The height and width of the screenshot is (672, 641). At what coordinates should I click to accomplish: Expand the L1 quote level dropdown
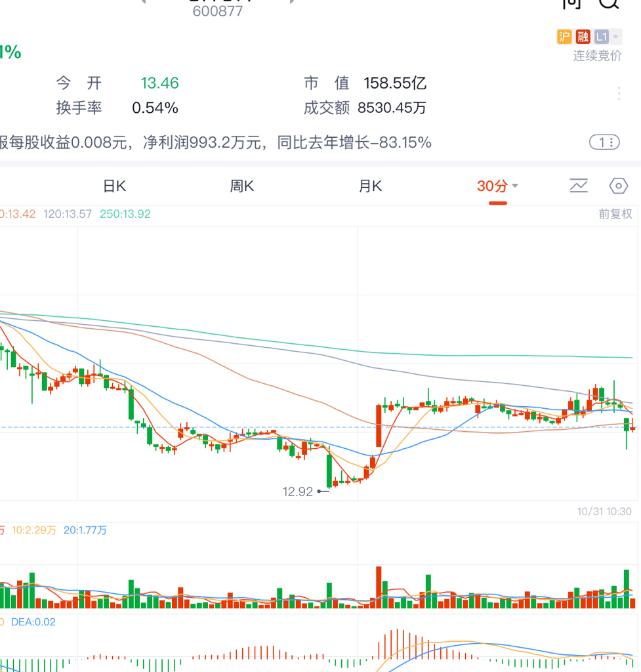(x=602, y=37)
